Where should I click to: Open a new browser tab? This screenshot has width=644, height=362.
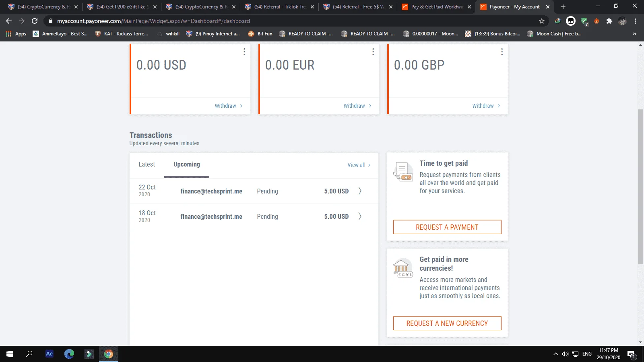click(x=563, y=7)
